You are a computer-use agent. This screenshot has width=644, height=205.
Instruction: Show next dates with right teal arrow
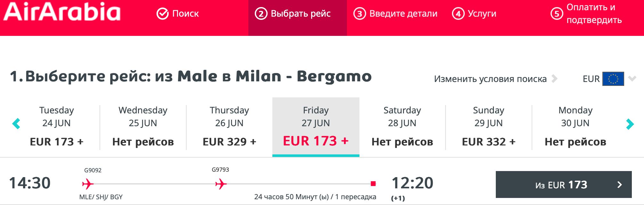pos(630,124)
